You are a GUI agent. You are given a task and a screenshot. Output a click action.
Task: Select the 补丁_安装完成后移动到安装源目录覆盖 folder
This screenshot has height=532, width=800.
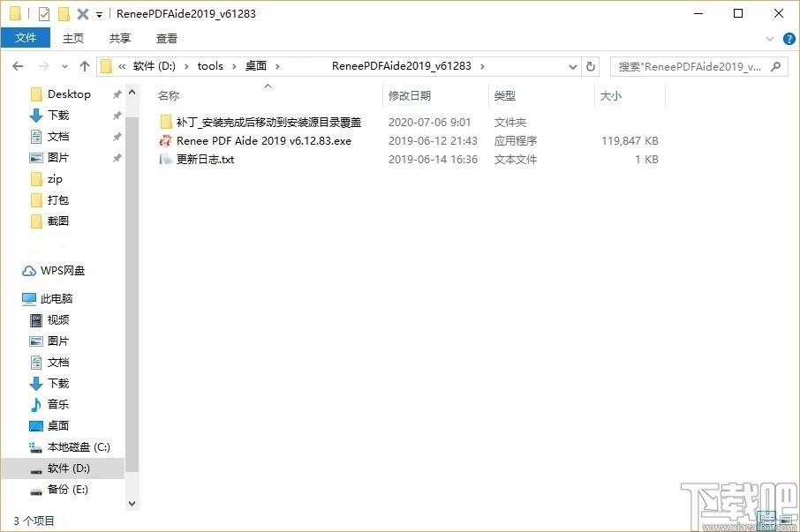coord(268,123)
